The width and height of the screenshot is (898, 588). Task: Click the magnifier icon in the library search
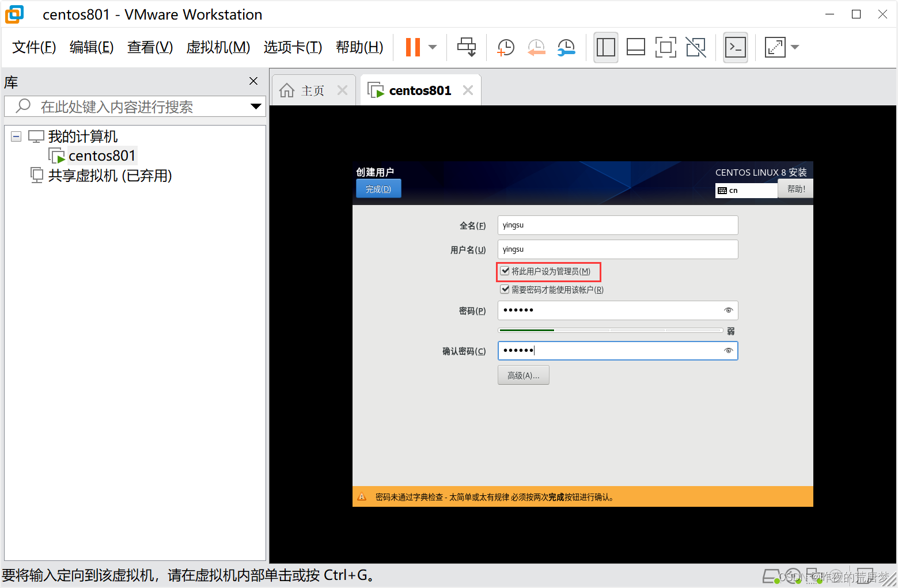click(23, 106)
